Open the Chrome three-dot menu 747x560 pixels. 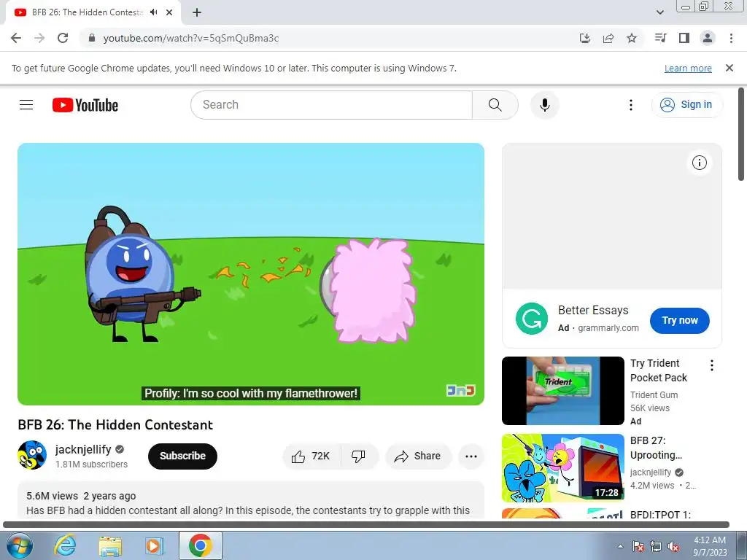point(731,38)
